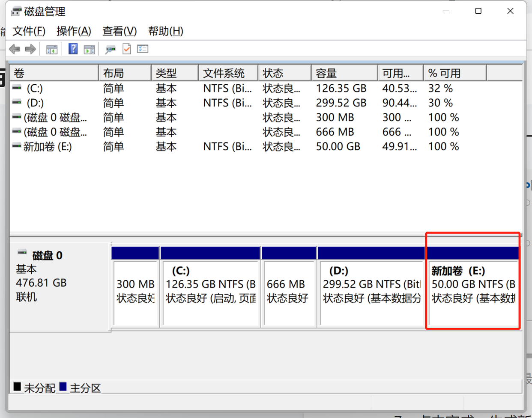
Task: Click the 30 % free cell
Action: point(441,103)
